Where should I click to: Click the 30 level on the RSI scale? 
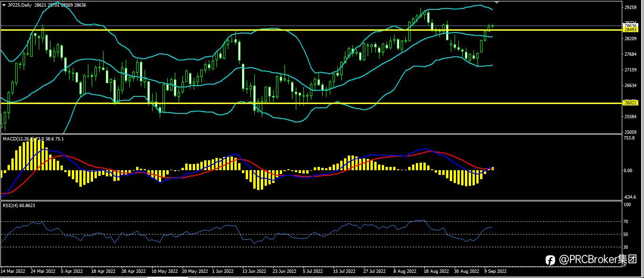627,247
